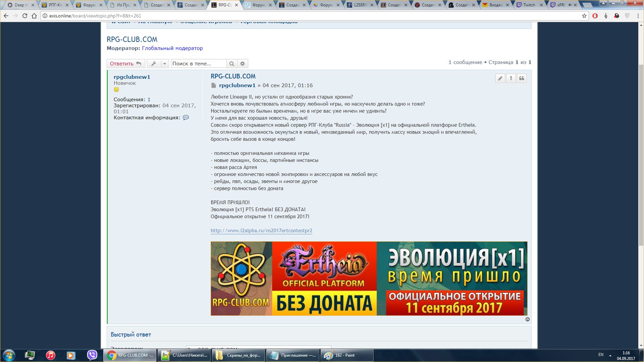Open the media player taskbar icon
Screen dimensions: 644x362
(x=71, y=355)
